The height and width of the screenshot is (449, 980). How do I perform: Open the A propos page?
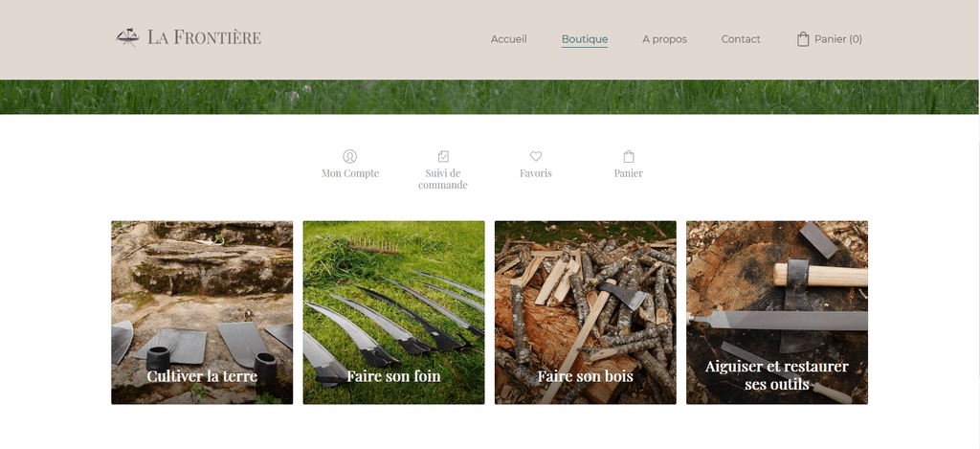pos(664,39)
